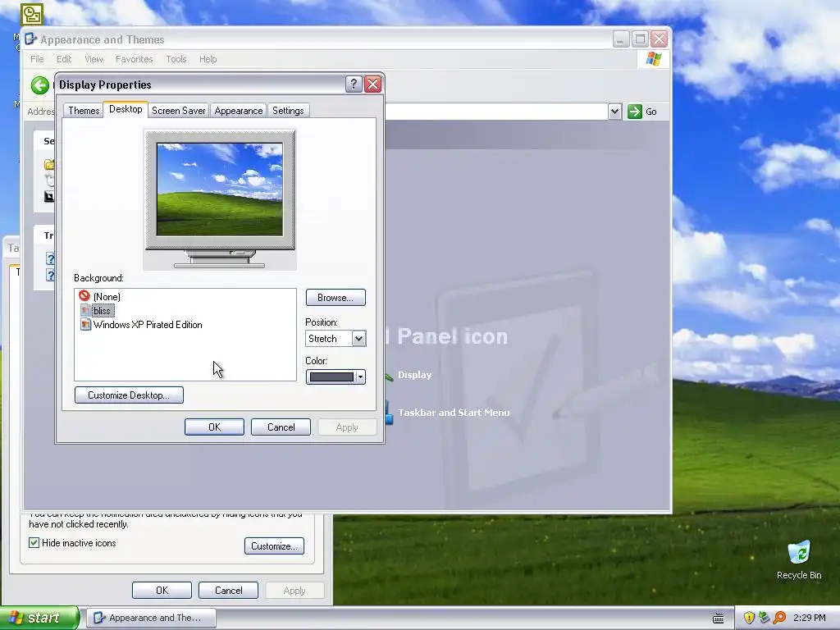
Task: Select the Desktop tab
Action: 126,109
